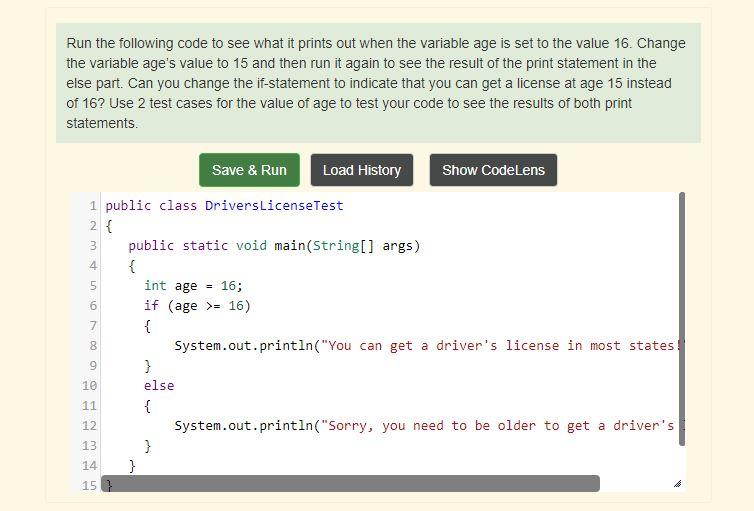Click the instruction text beginning 'Run the following code'
This screenshot has height=511, width=754.
click(376, 83)
